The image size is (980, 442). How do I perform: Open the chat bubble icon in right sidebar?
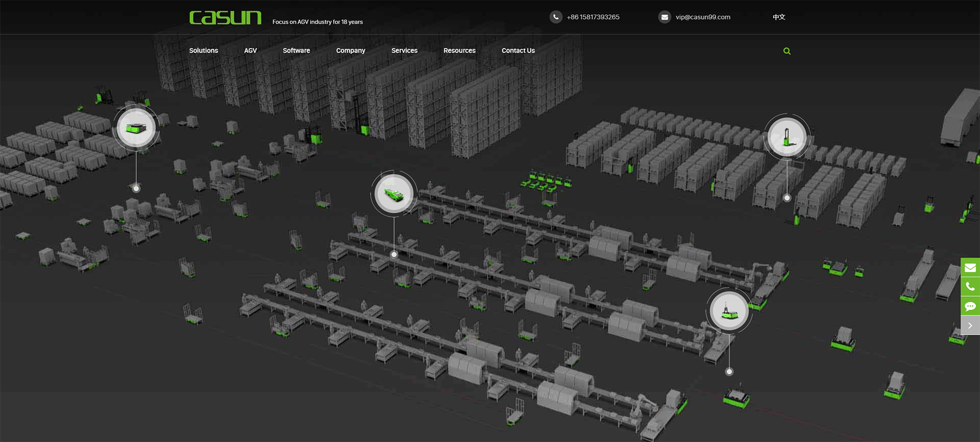970,306
